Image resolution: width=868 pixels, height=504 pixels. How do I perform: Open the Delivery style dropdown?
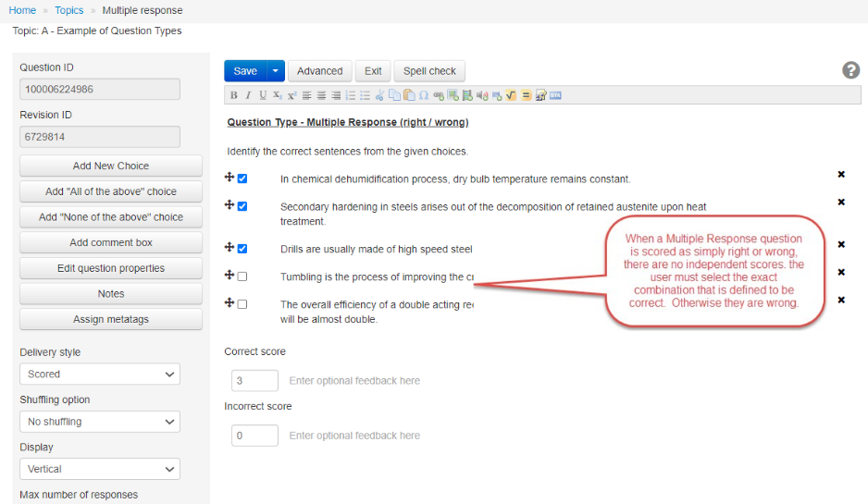click(x=100, y=374)
